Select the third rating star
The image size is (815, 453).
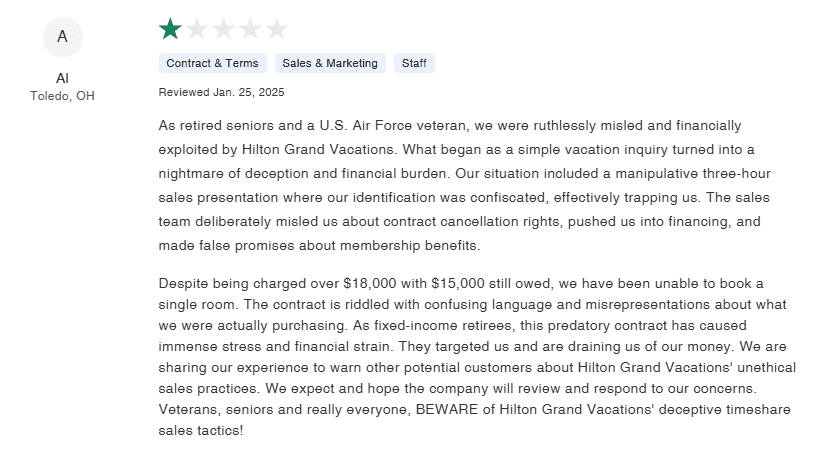click(x=224, y=29)
